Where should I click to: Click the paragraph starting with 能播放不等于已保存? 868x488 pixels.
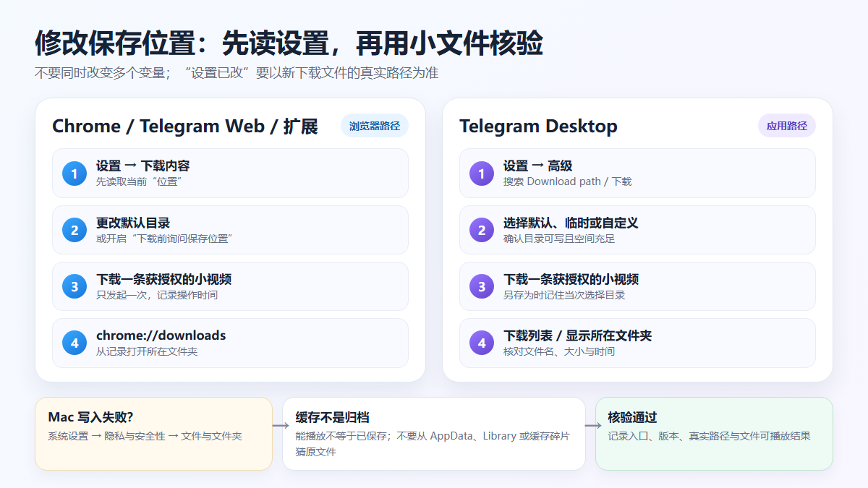(x=433, y=444)
